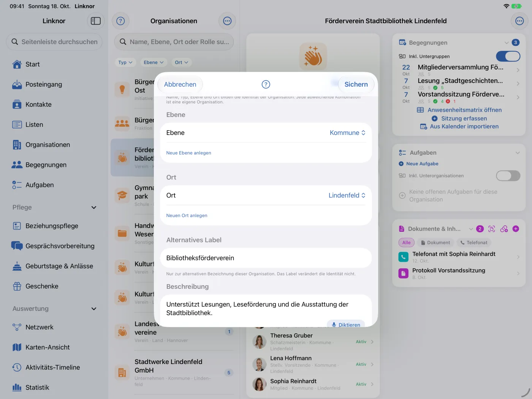Select the Alle document filter
This screenshot has width=532, height=399.
coord(406,242)
